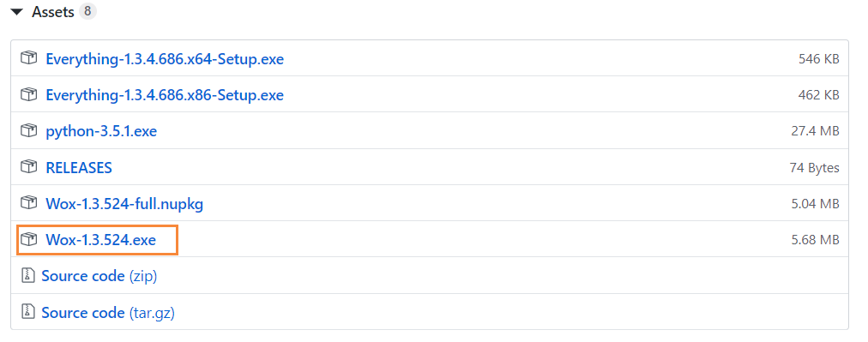Click the Assets heading label
This screenshot has width=868, height=342.
point(53,12)
